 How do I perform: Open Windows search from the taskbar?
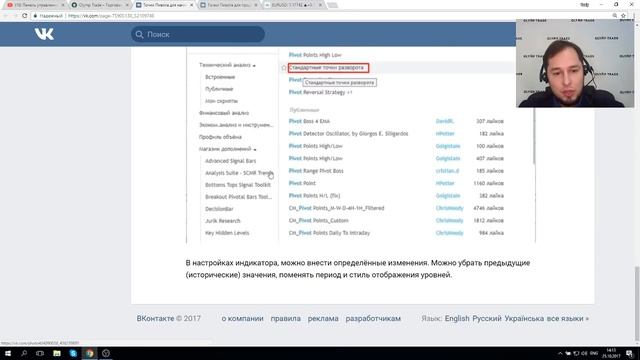click(24, 353)
